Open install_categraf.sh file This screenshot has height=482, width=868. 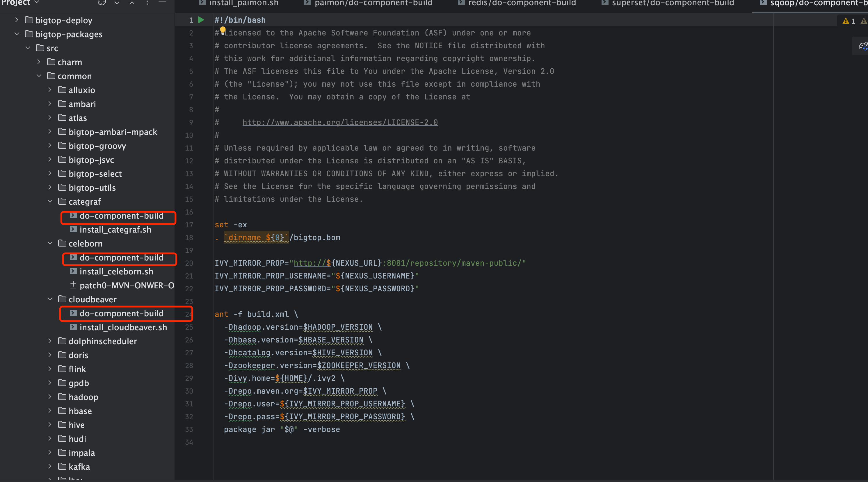115,229
